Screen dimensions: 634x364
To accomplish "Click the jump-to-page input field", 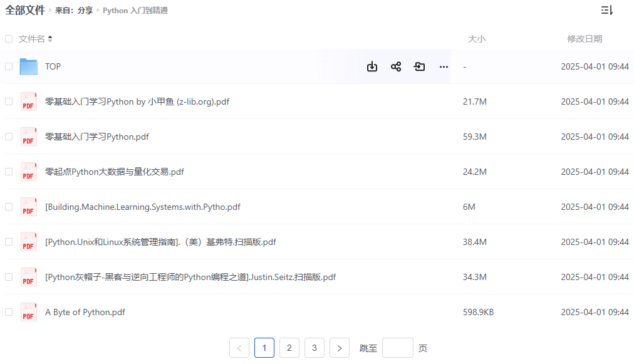I will 397,347.
